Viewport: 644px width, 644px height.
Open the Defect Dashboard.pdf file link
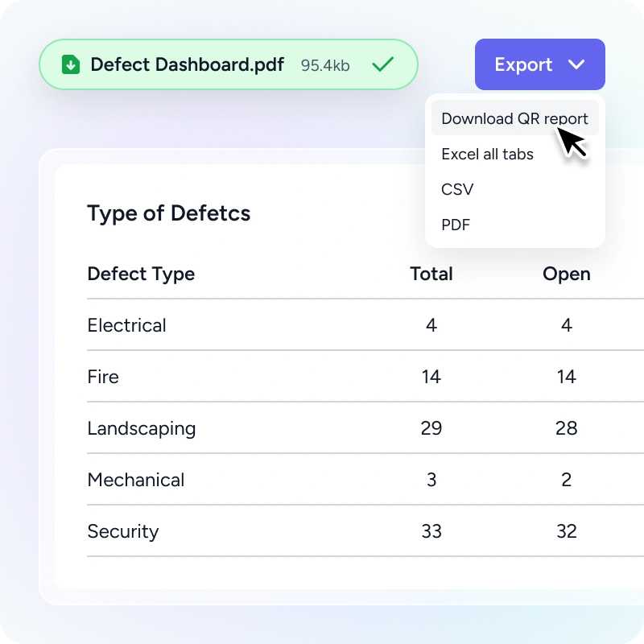point(187,64)
